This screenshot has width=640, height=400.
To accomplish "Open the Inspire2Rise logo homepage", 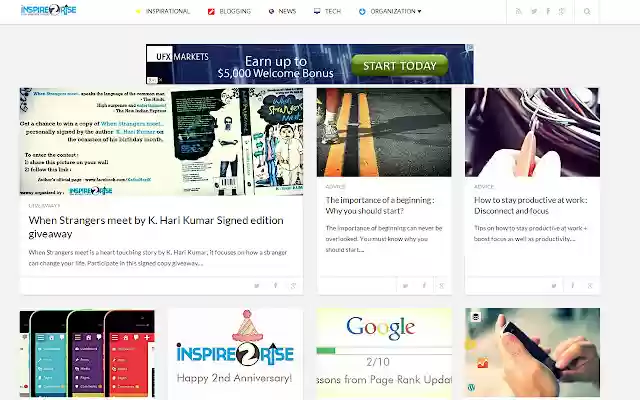I will click(48, 10).
